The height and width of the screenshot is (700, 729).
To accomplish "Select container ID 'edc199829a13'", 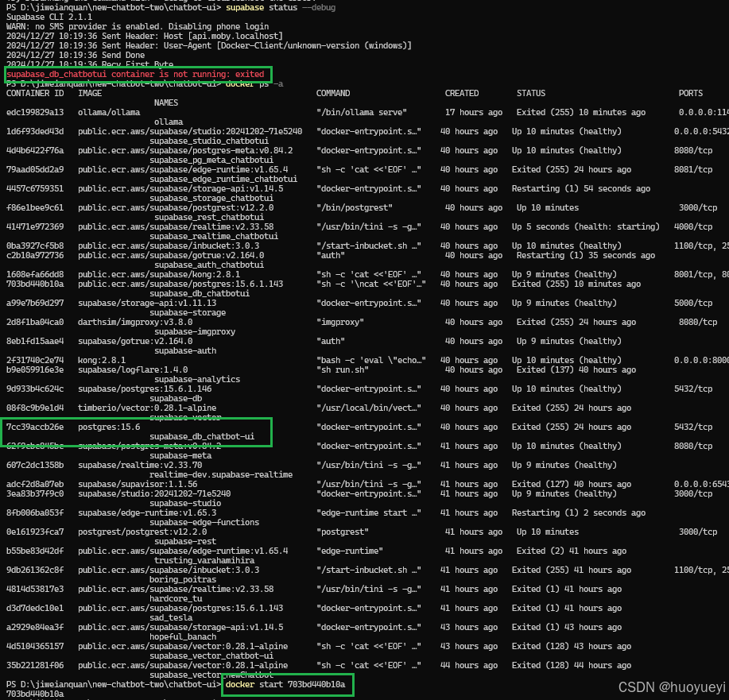I will click(35, 112).
